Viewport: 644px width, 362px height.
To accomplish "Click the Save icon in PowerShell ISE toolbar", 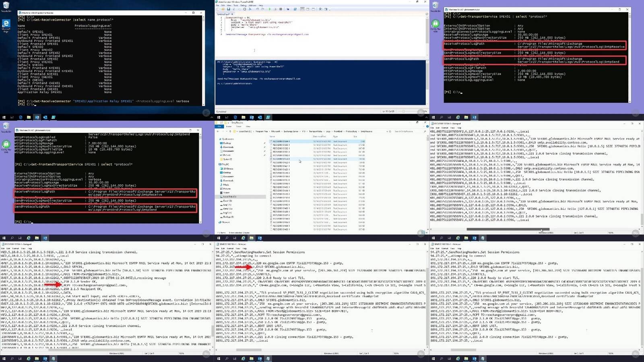I will (x=228, y=9).
